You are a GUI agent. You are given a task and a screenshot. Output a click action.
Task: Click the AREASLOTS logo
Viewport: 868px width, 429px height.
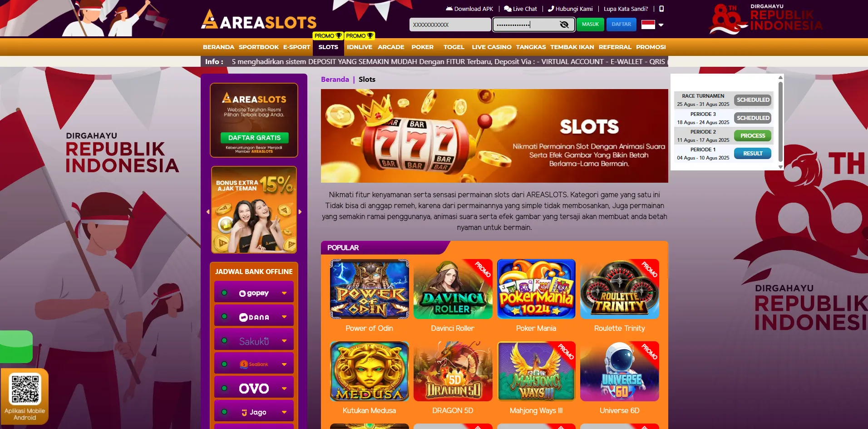259,20
